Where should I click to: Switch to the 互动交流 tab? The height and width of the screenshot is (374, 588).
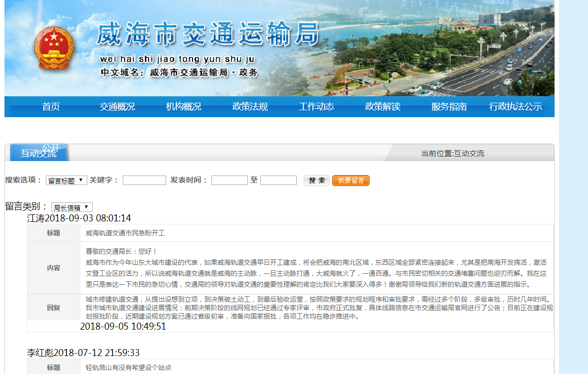(x=38, y=153)
